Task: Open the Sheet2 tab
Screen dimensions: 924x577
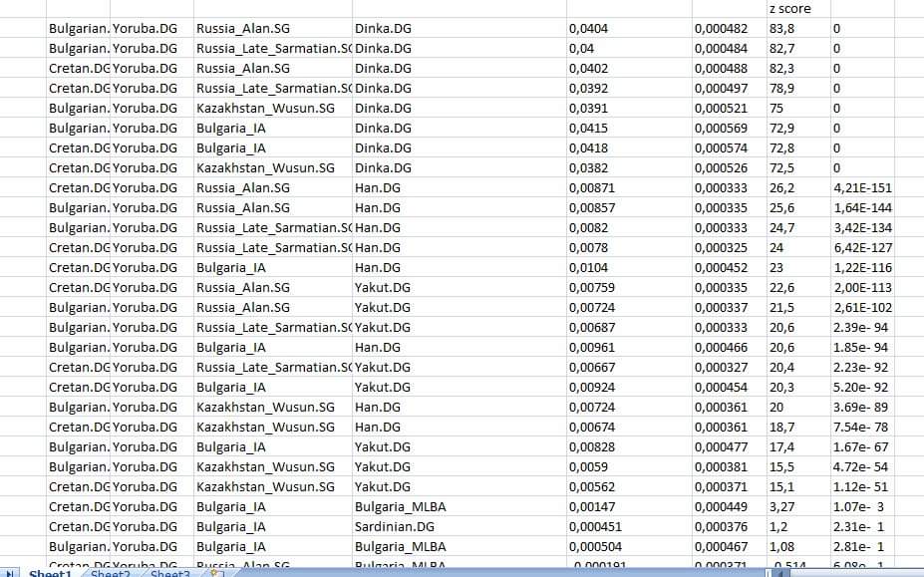Action: (x=111, y=573)
